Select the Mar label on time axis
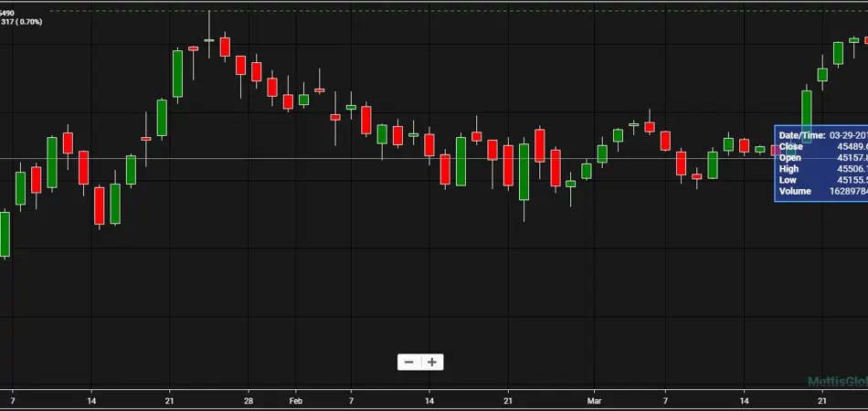Viewport: 868px width, 411px height. tap(595, 400)
